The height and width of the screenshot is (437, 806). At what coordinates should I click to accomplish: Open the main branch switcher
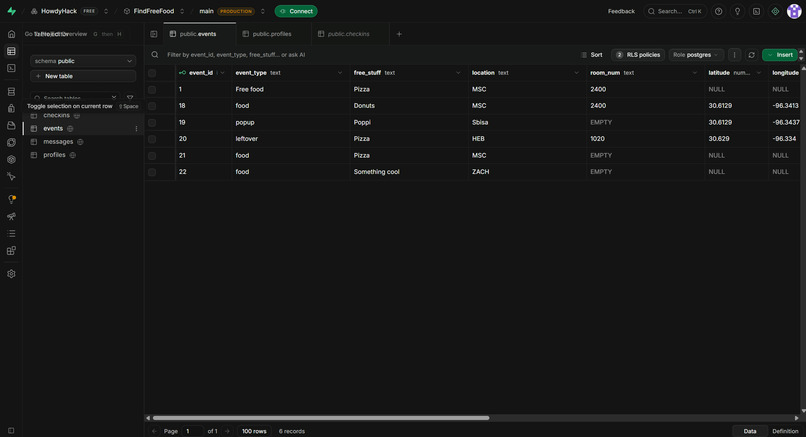pos(263,11)
